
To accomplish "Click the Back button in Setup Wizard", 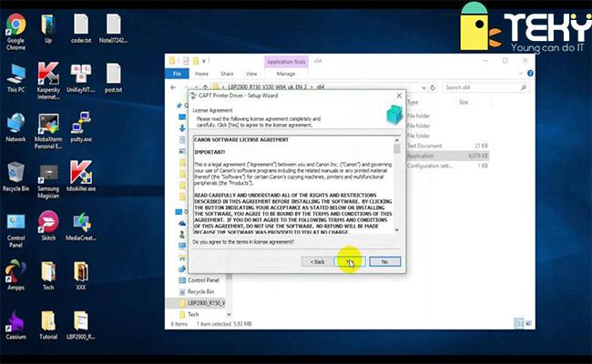I will pos(317,261).
